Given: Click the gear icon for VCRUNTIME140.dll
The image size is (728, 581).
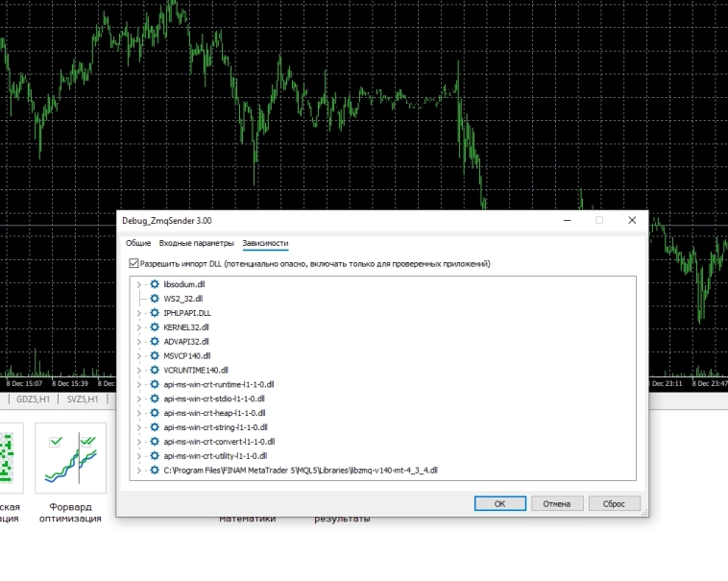Looking at the screenshot, I should point(155,370).
